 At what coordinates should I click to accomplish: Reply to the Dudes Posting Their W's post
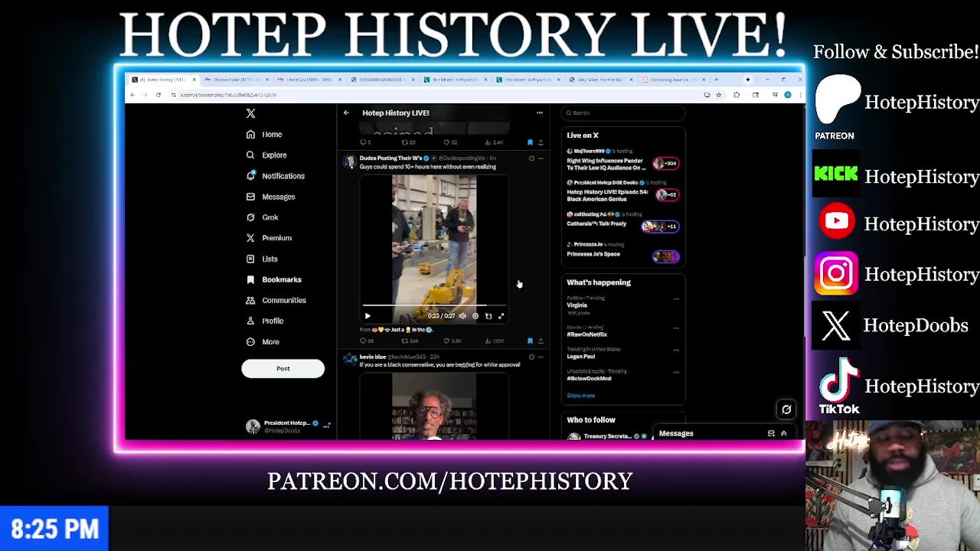(366, 341)
